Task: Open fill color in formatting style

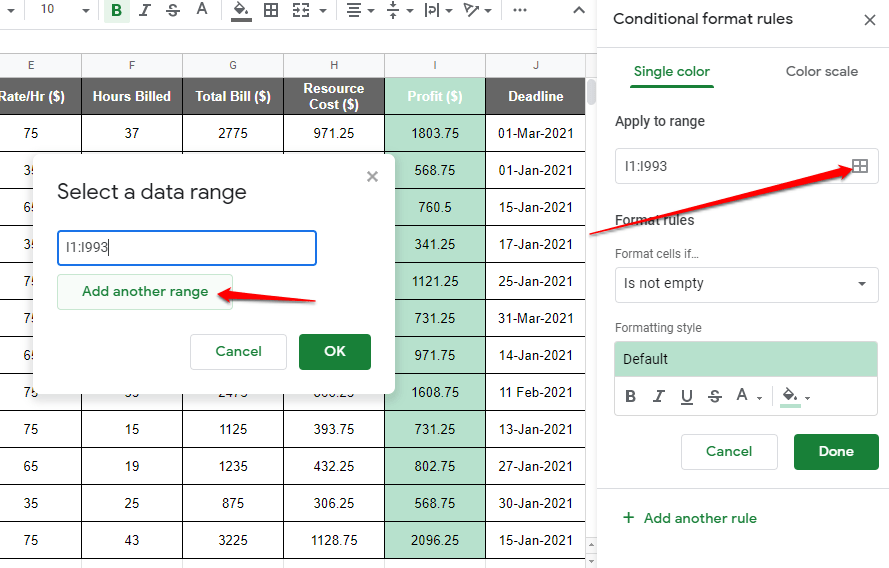Action: pyautogui.click(x=796, y=396)
